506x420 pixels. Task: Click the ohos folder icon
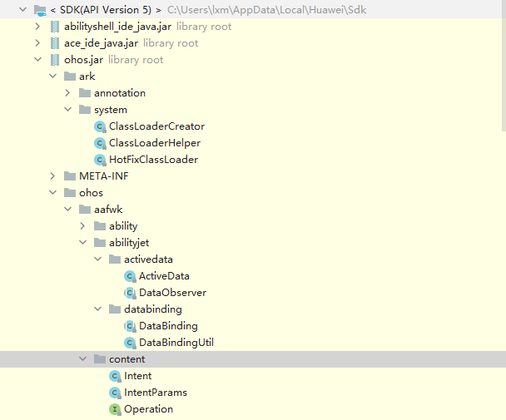70,193
